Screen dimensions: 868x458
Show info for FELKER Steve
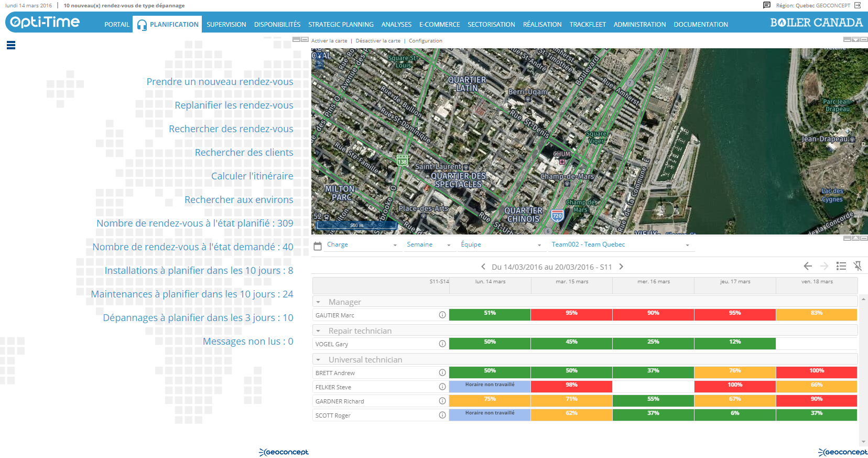tap(442, 387)
